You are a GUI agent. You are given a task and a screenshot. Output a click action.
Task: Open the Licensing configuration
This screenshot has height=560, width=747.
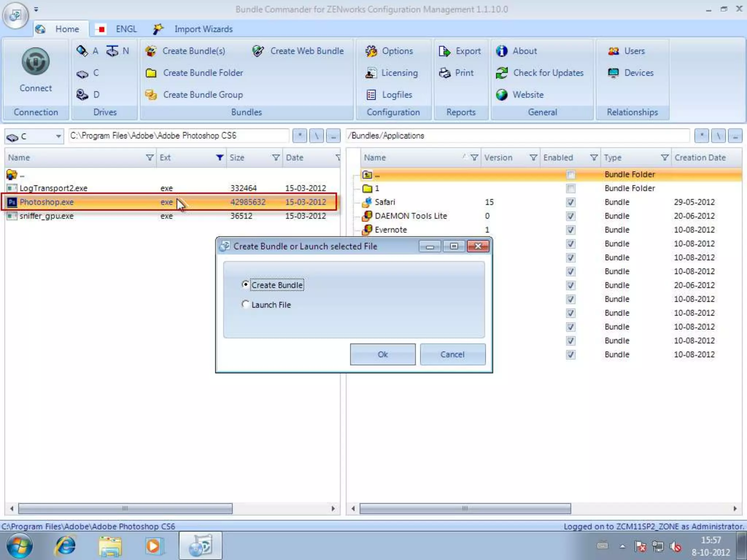tap(371, 73)
